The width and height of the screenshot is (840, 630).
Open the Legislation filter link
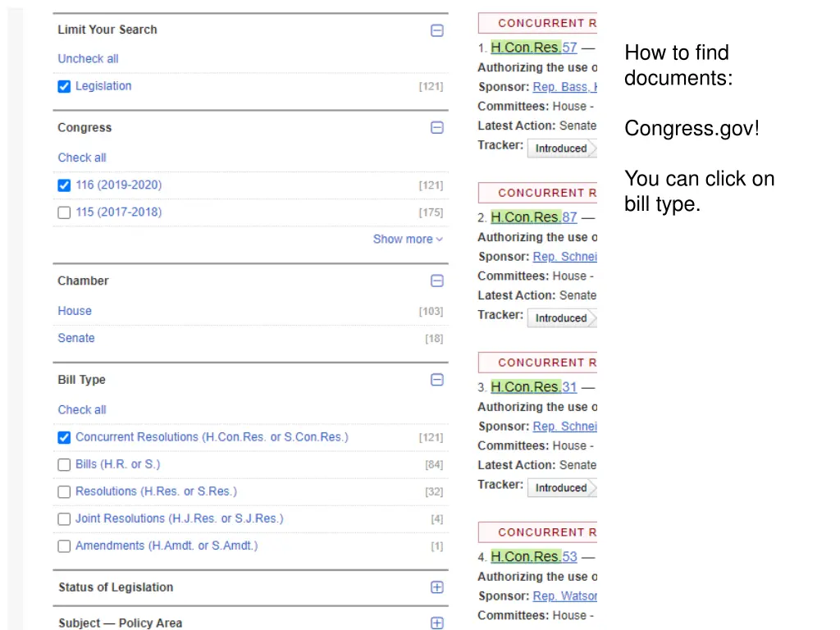103,85
